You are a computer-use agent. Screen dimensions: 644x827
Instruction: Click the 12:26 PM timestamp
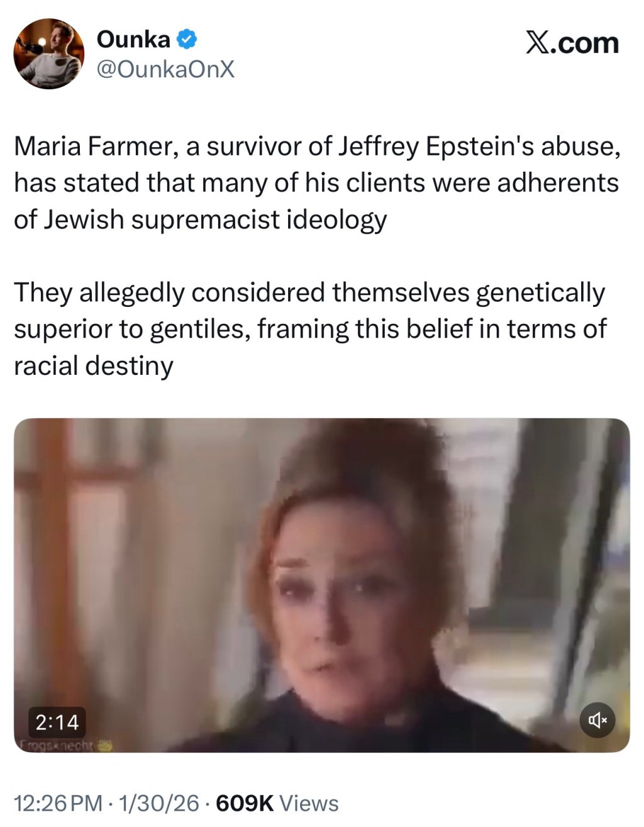[58, 803]
